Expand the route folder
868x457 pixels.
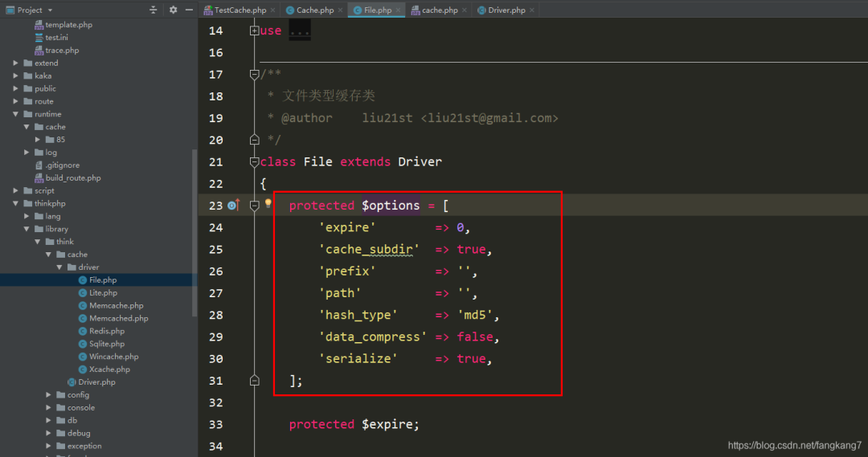pyautogui.click(x=15, y=101)
